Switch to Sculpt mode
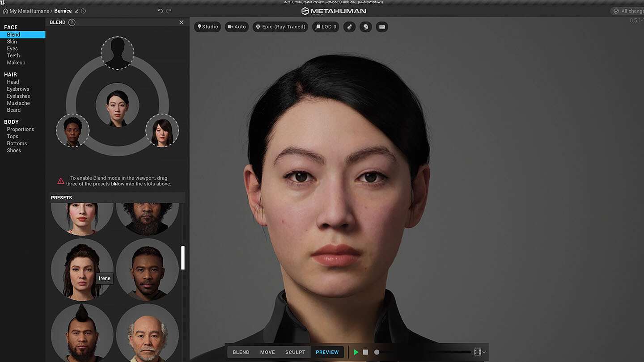Screen dimensions: 644x362 (x=295, y=352)
